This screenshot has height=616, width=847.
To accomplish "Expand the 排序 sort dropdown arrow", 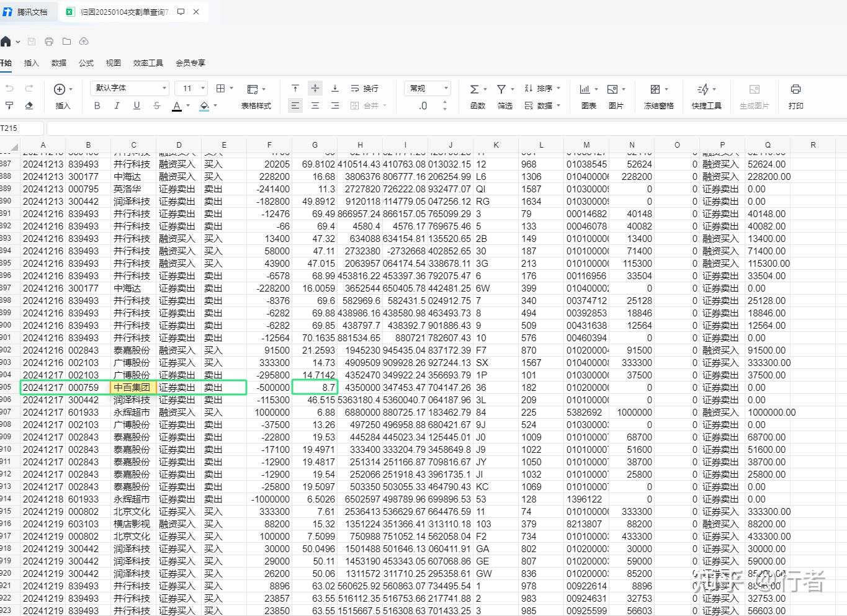I will [x=558, y=88].
